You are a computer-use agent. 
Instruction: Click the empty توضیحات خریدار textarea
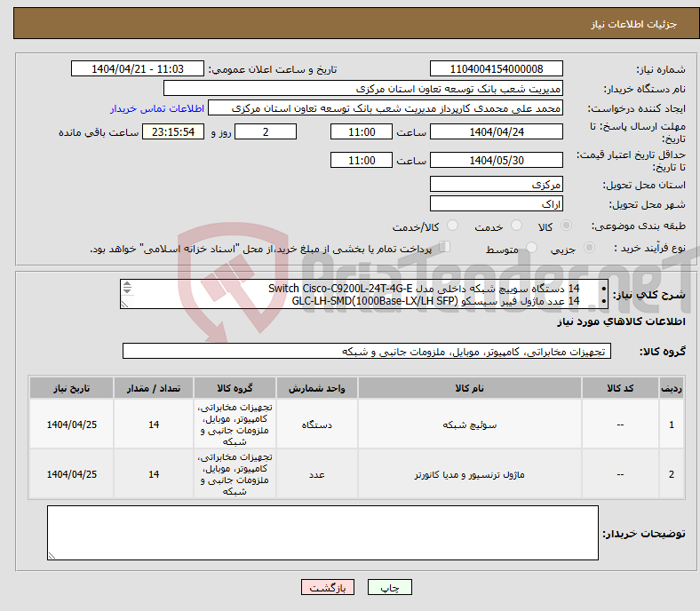[322, 533]
